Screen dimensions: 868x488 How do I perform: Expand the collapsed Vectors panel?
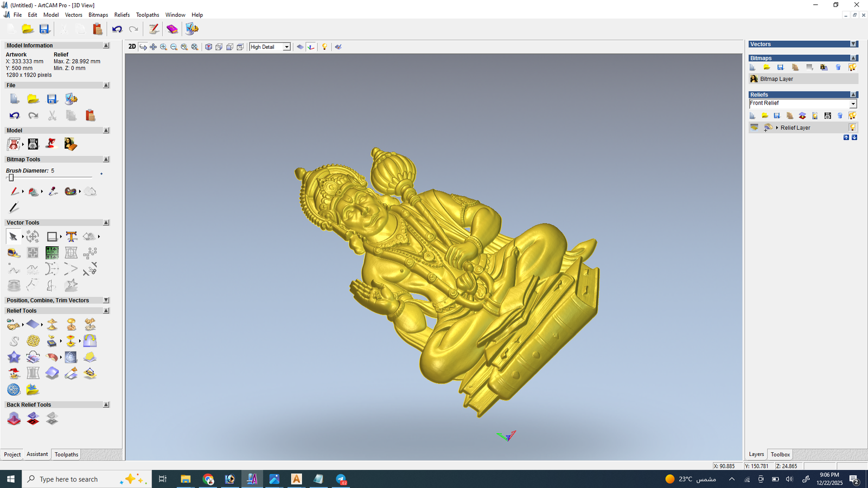pyautogui.click(x=853, y=44)
